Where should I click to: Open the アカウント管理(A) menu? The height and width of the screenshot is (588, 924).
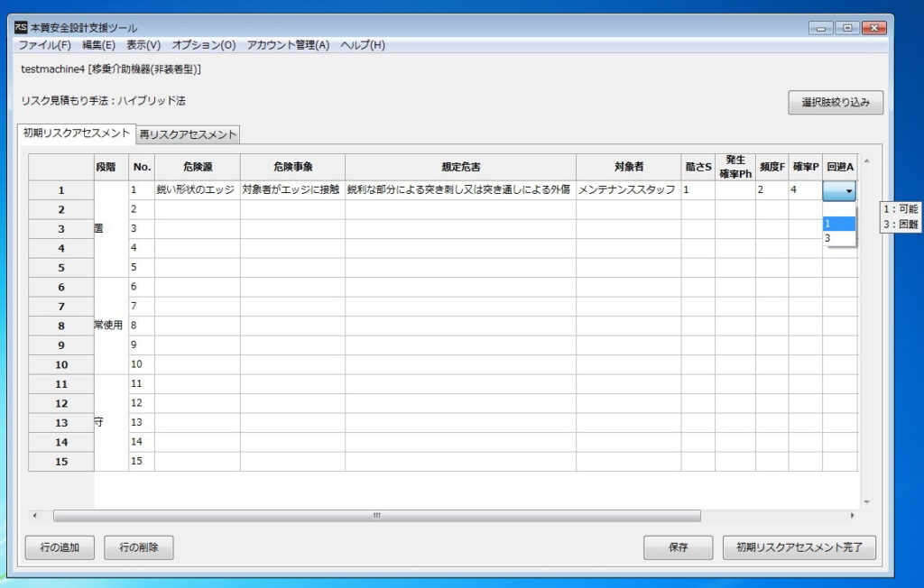(288, 45)
